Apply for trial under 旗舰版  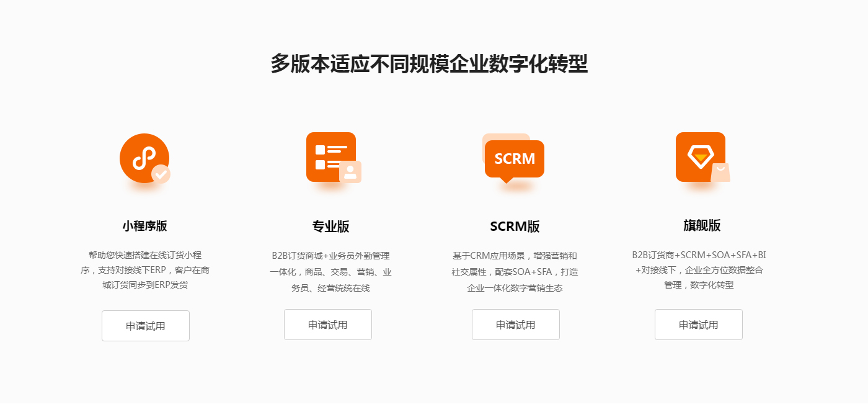click(699, 325)
